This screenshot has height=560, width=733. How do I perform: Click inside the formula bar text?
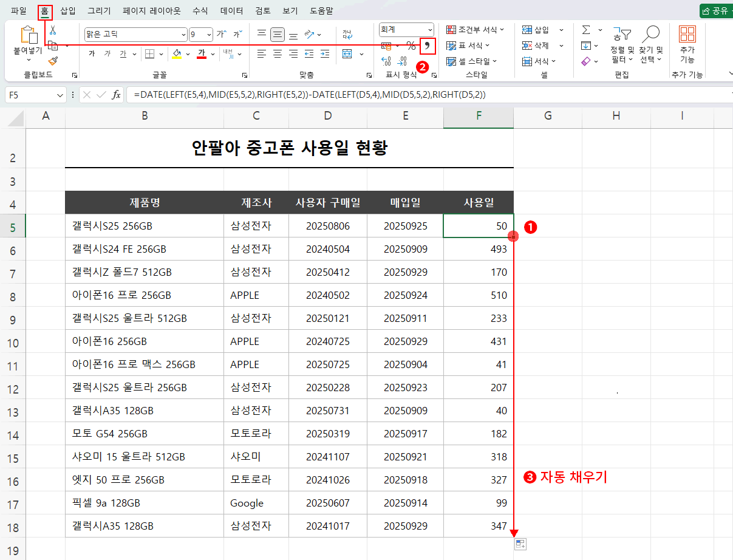pos(310,95)
